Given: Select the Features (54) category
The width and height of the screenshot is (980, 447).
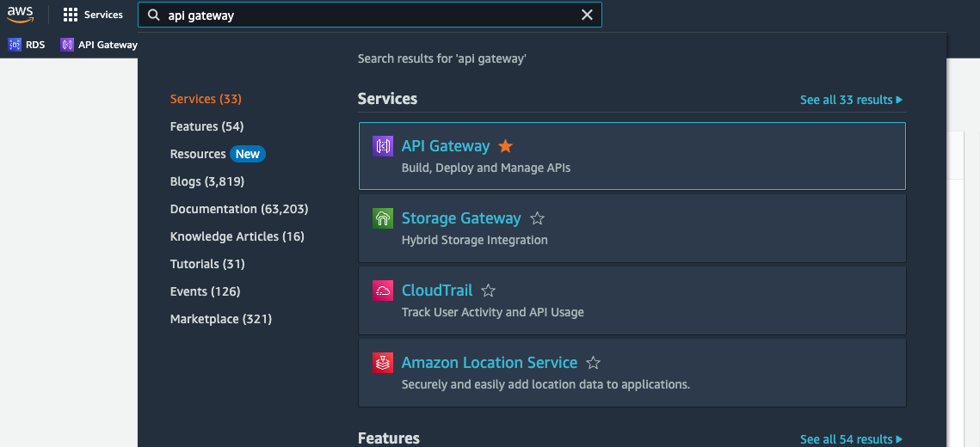Looking at the screenshot, I should 206,126.
